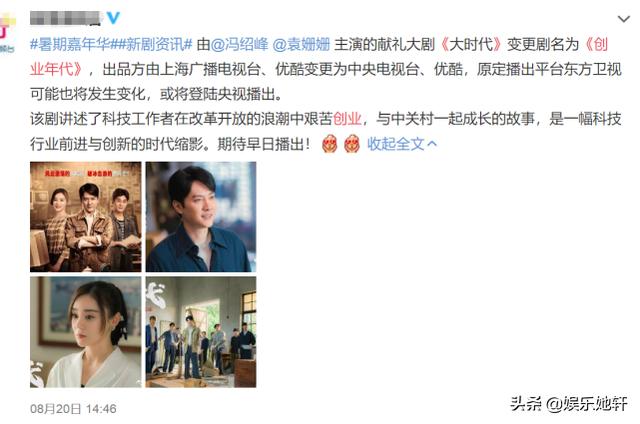Image resolution: width=640 pixels, height=424 pixels.
Task: Click the second heart-eyes emoji
Action: pyautogui.click(x=351, y=144)
